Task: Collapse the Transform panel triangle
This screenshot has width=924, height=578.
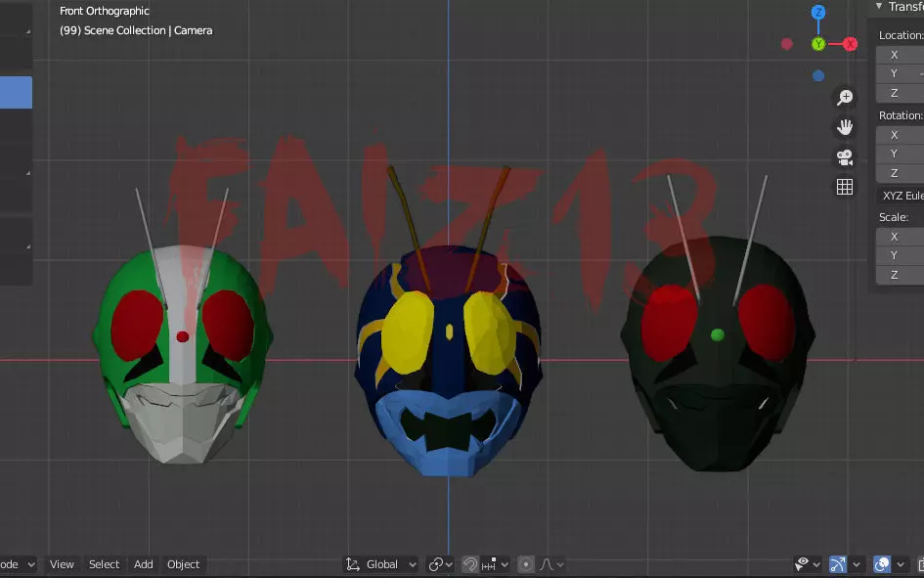Action: click(879, 6)
